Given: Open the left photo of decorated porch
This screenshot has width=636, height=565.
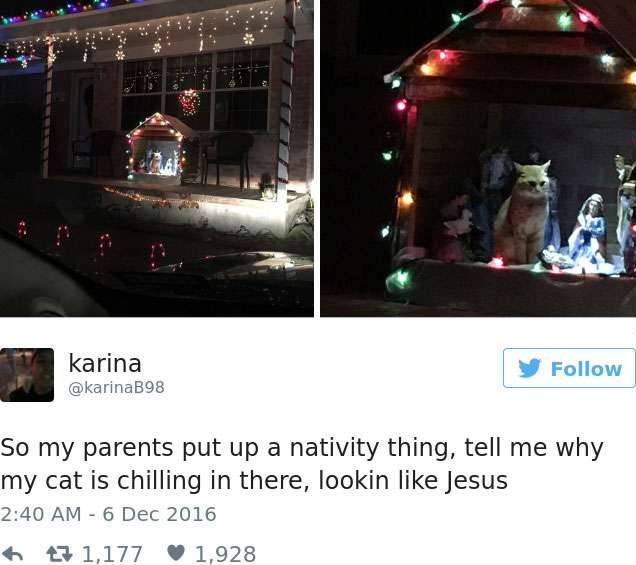Looking at the screenshot, I should tap(157, 158).
